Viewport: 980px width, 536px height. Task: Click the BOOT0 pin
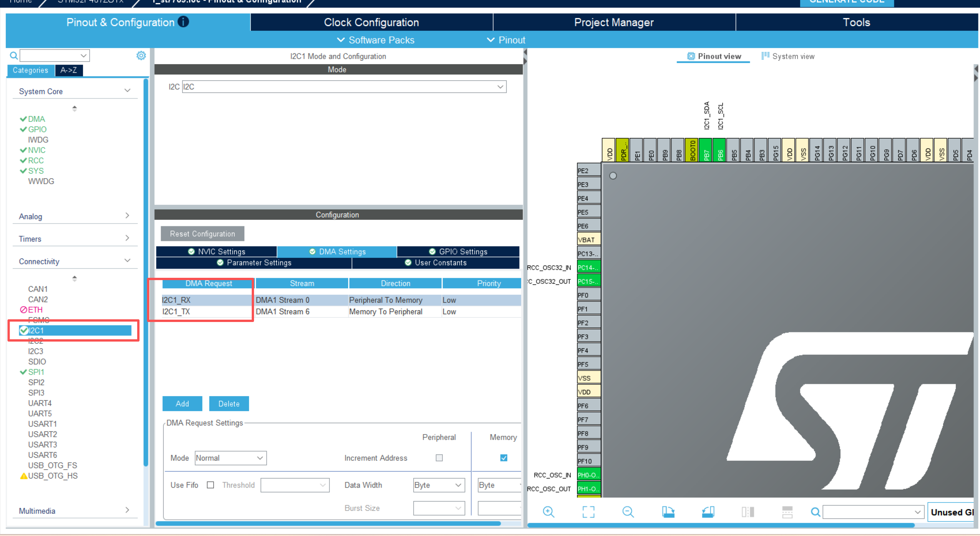692,150
